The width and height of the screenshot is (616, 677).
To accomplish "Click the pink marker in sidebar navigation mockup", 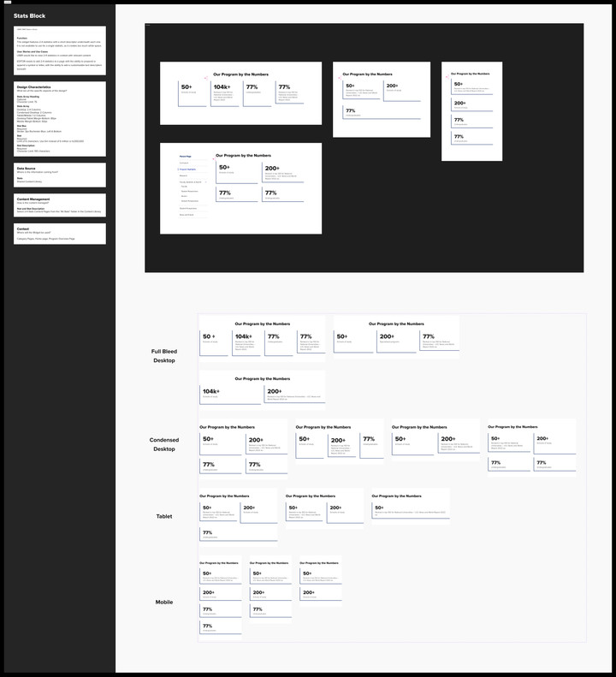I will coord(213,159).
